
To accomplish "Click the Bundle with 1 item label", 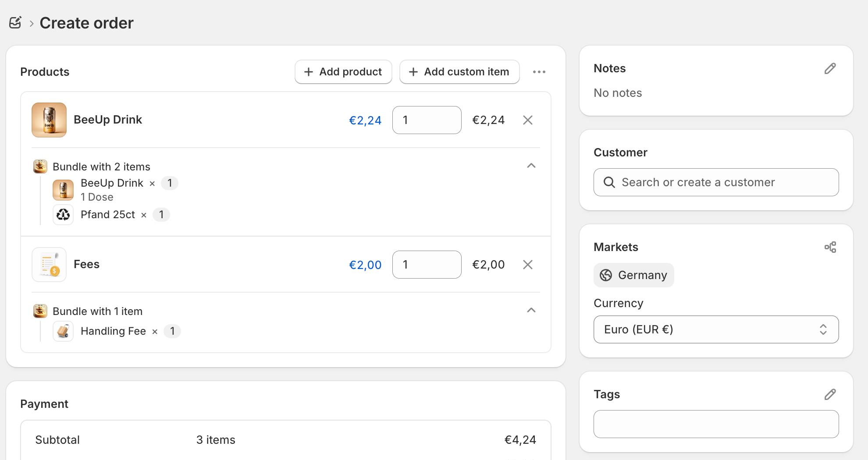I will (98, 311).
